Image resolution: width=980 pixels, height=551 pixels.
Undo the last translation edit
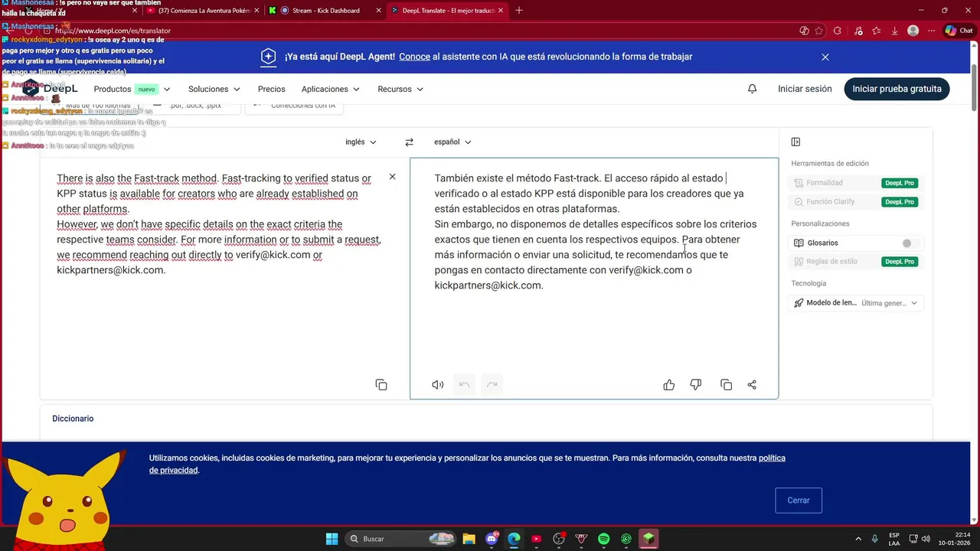(x=464, y=385)
